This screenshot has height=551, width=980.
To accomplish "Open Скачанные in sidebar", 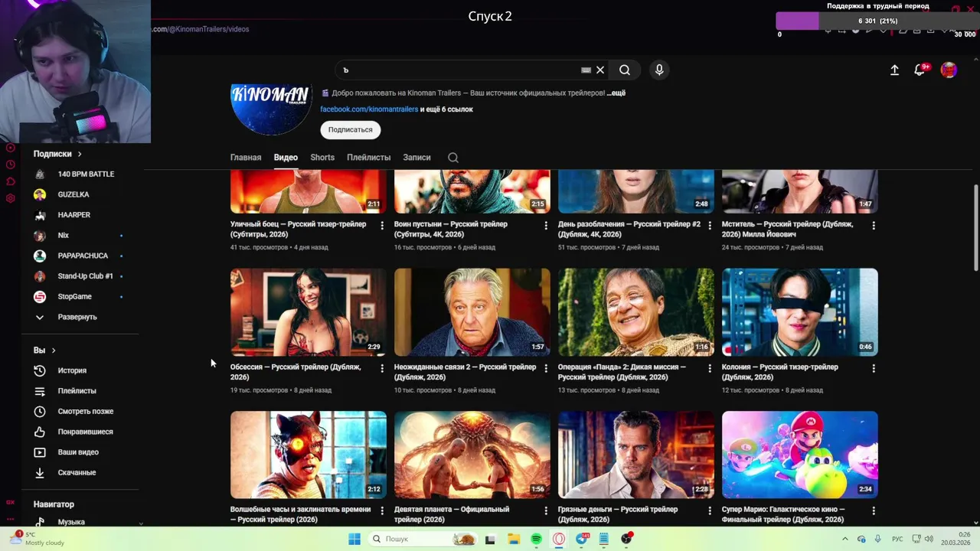I will tap(77, 473).
